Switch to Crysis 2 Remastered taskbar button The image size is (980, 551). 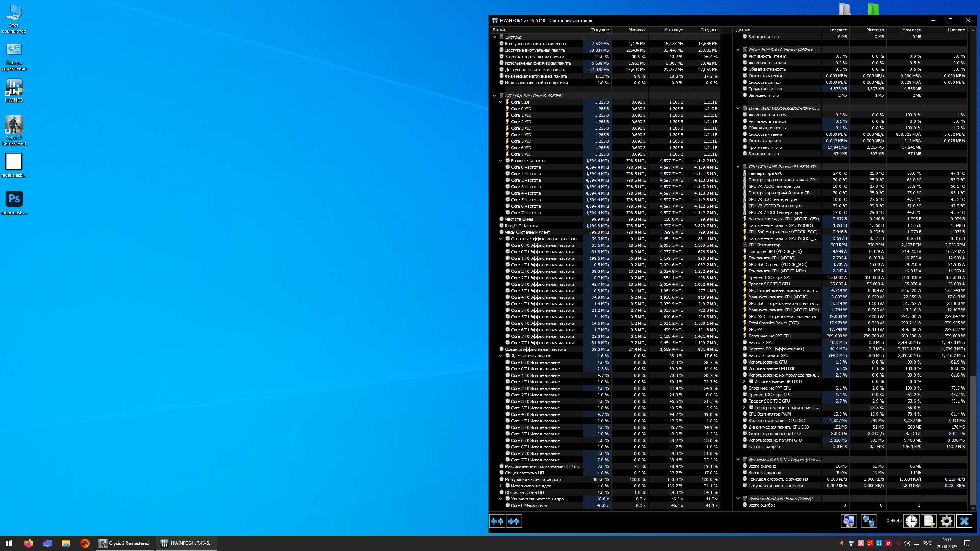tap(124, 543)
